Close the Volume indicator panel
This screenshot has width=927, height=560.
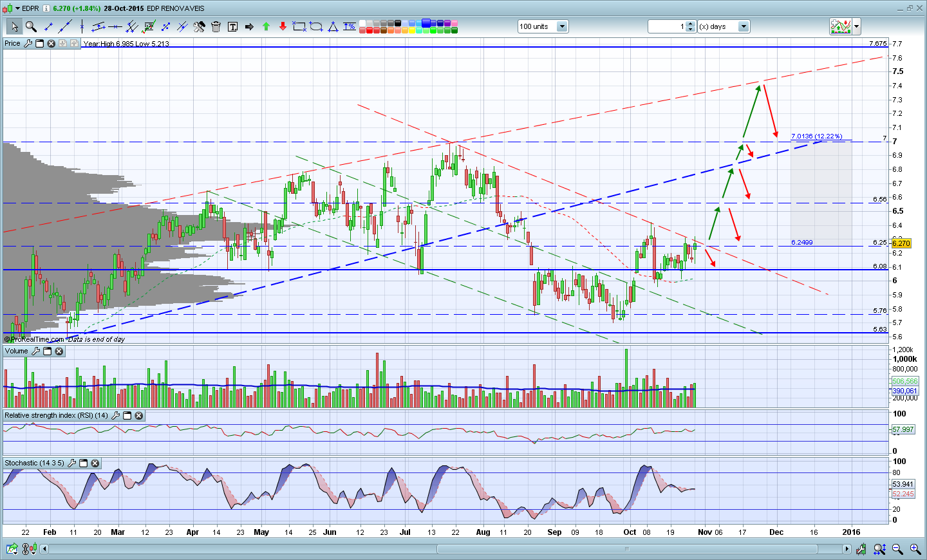coord(59,351)
